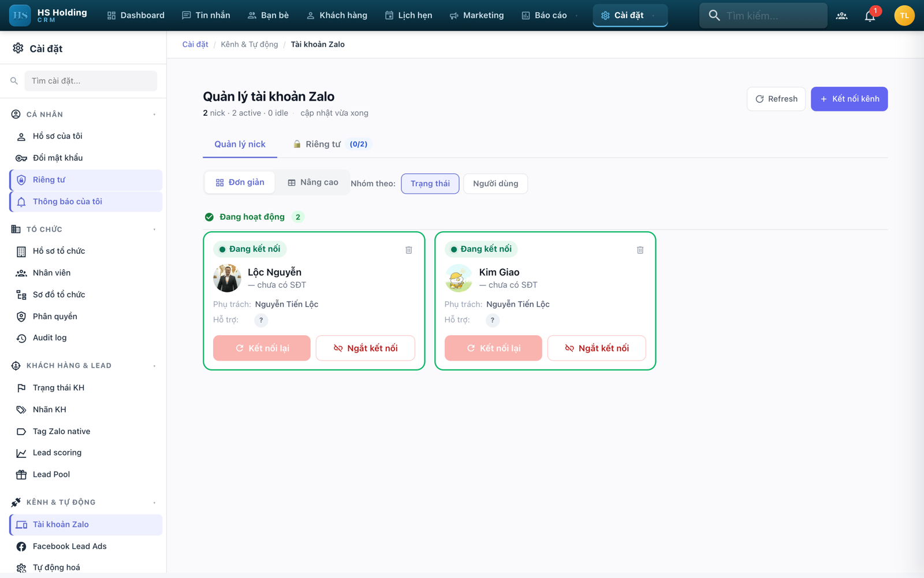Delete the Kim Giao card via trash icon
Image resolution: width=924 pixels, height=578 pixels.
point(640,250)
